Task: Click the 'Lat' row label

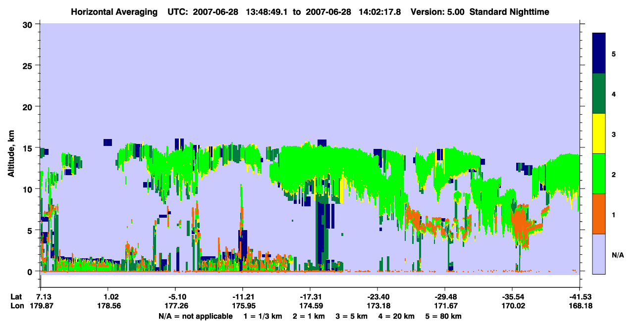Action: (x=16, y=297)
